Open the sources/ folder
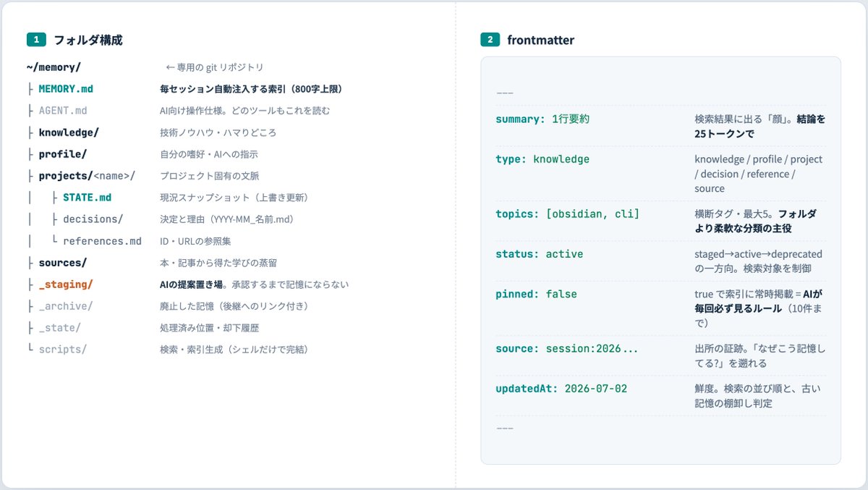868x490 pixels. click(x=63, y=263)
